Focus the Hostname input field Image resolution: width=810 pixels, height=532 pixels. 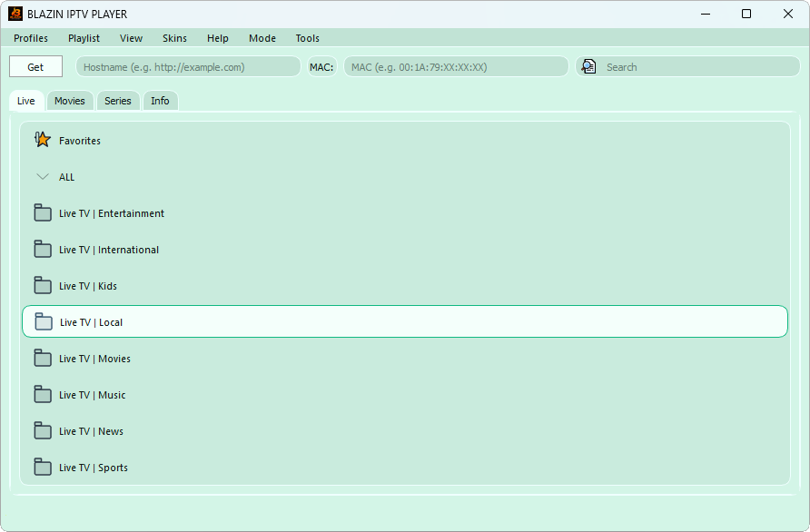pos(188,66)
